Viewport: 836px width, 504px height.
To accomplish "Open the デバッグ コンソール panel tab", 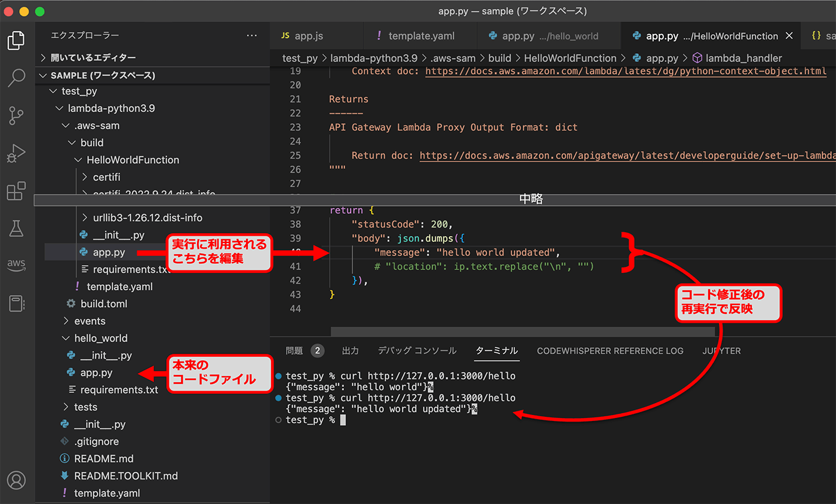I will (417, 351).
